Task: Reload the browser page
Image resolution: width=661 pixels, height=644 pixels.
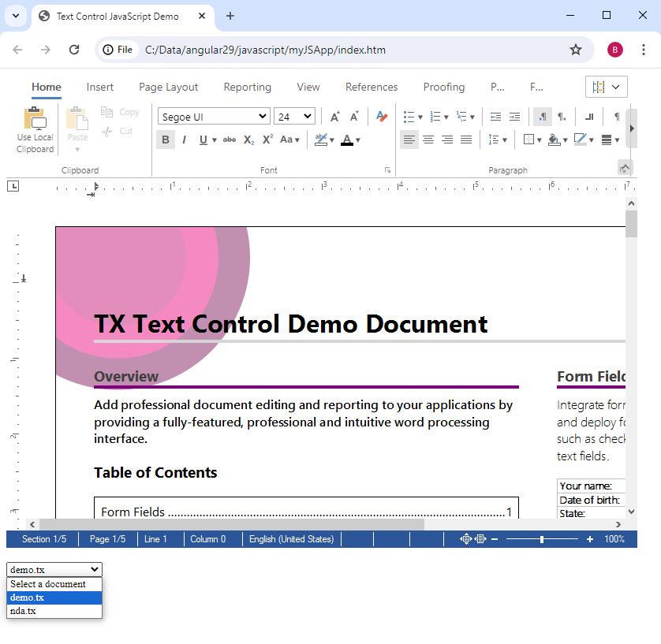Action: [74, 50]
